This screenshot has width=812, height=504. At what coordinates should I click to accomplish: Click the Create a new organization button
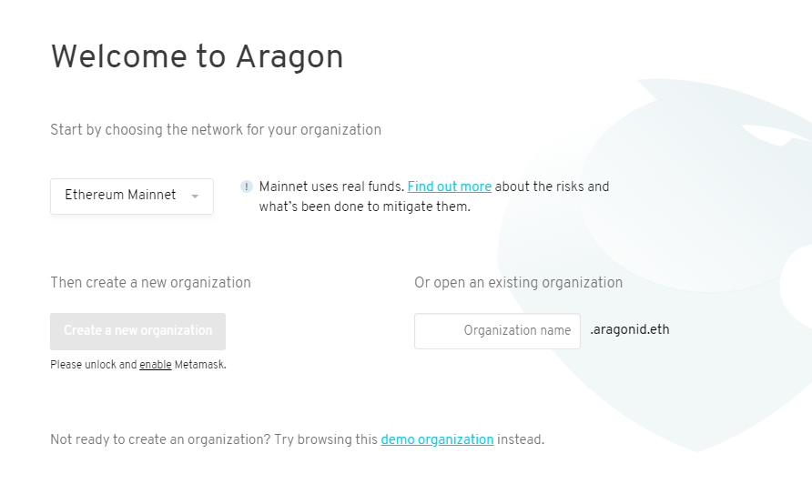(137, 331)
